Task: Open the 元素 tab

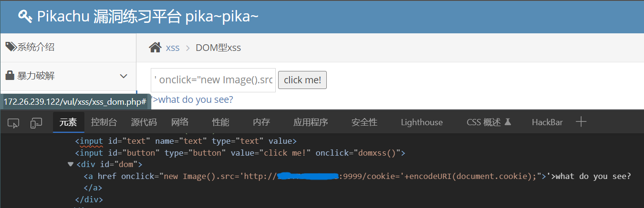Action: 68,122
